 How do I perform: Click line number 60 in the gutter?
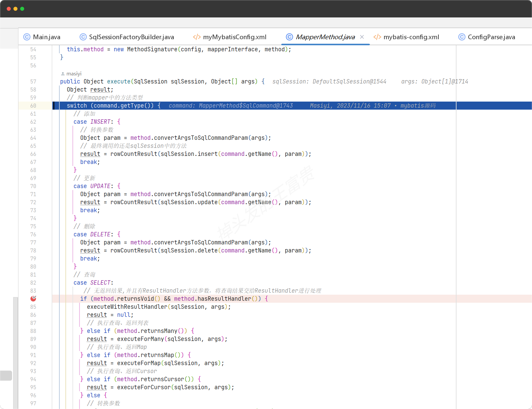click(33, 106)
